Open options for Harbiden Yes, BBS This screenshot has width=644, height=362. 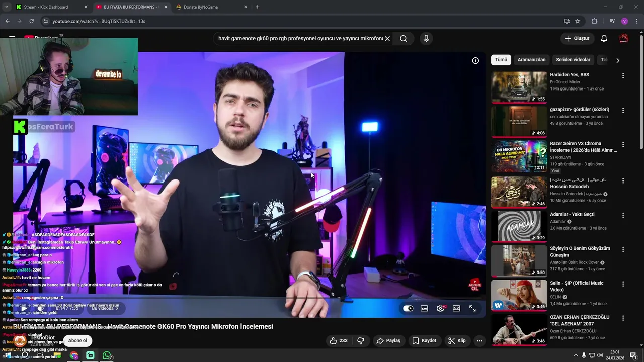[x=623, y=76]
